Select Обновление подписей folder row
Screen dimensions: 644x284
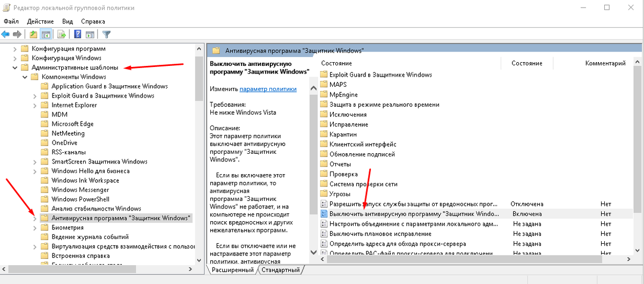pos(362,154)
